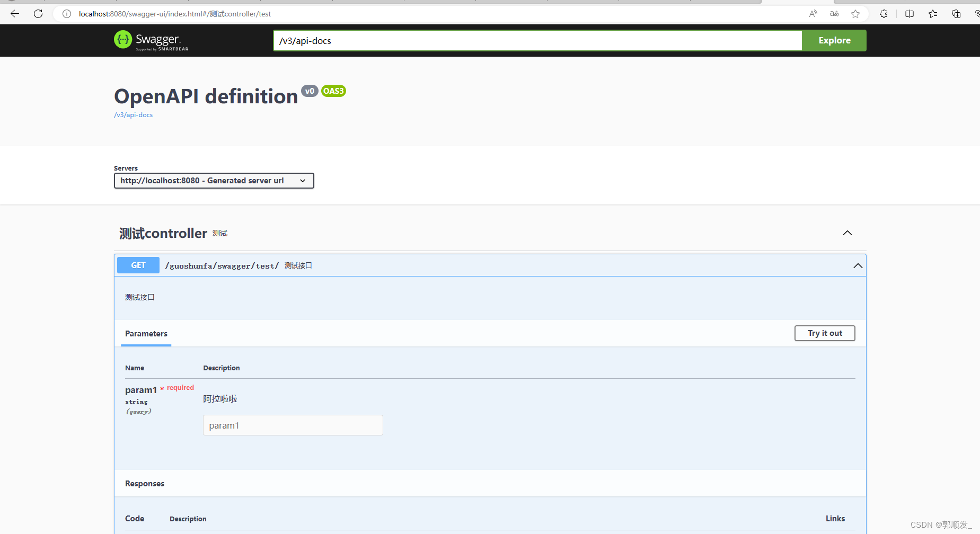Open the browser Extensions puzzle icon
This screenshot has width=980, height=534.
884,14
